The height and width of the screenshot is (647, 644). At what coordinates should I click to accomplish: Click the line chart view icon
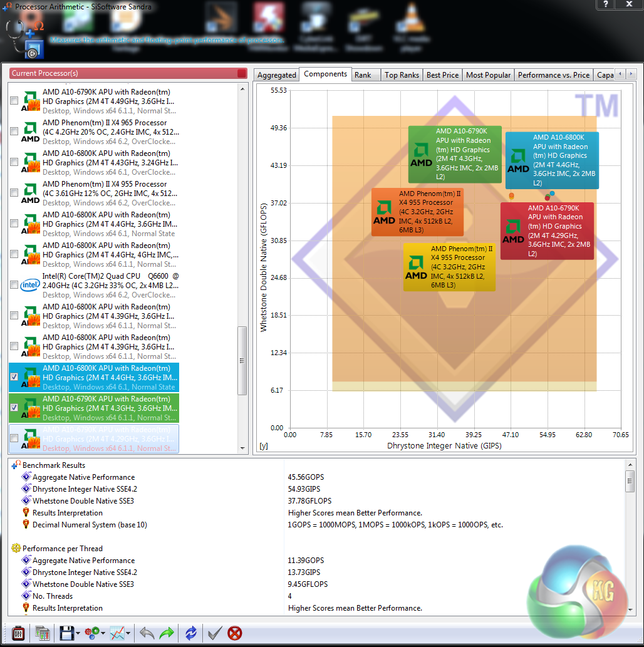tap(117, 633)
